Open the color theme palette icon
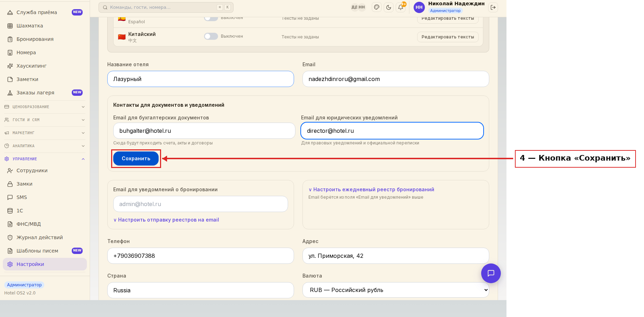The height and width of the screenshot is (317, 644). (377, 7)
